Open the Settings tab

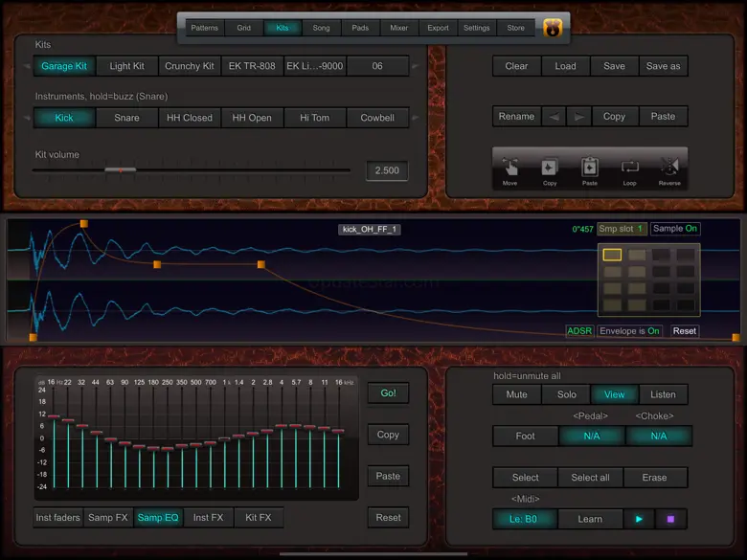click(476, 28)
